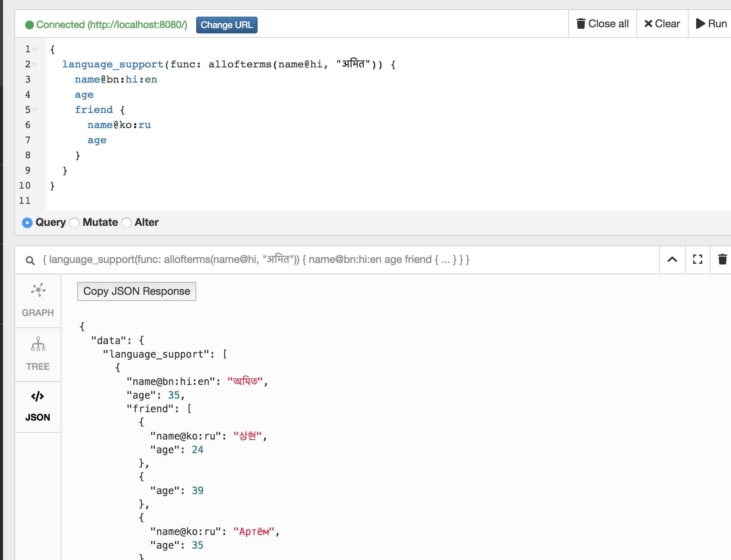Fold the code block at line 1
This screenshot has height=560, width=731.
coord(35,49)
